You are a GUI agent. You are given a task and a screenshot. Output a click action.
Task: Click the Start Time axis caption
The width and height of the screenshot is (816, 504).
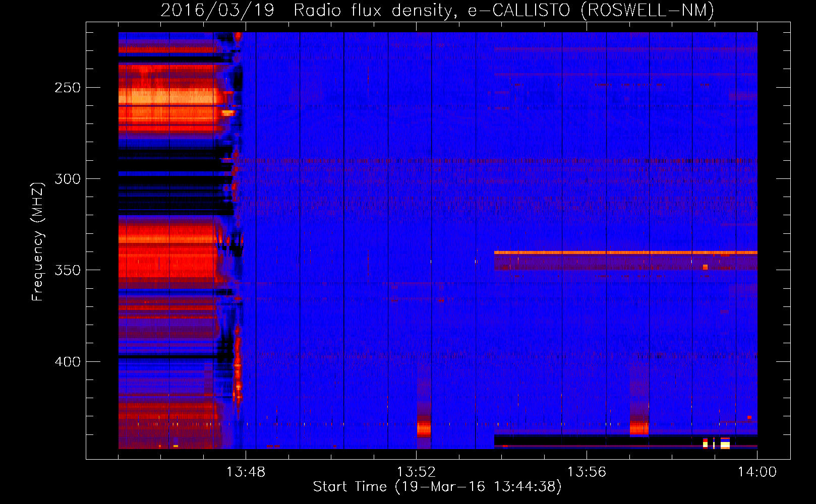437,487
